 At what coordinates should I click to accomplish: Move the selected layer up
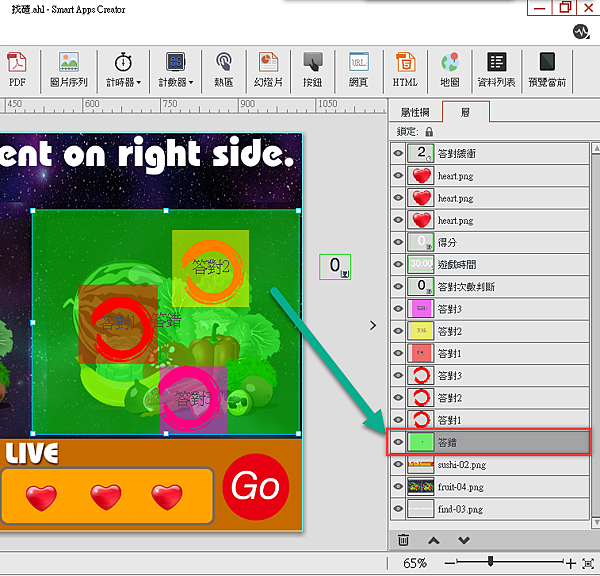point(434,540)
